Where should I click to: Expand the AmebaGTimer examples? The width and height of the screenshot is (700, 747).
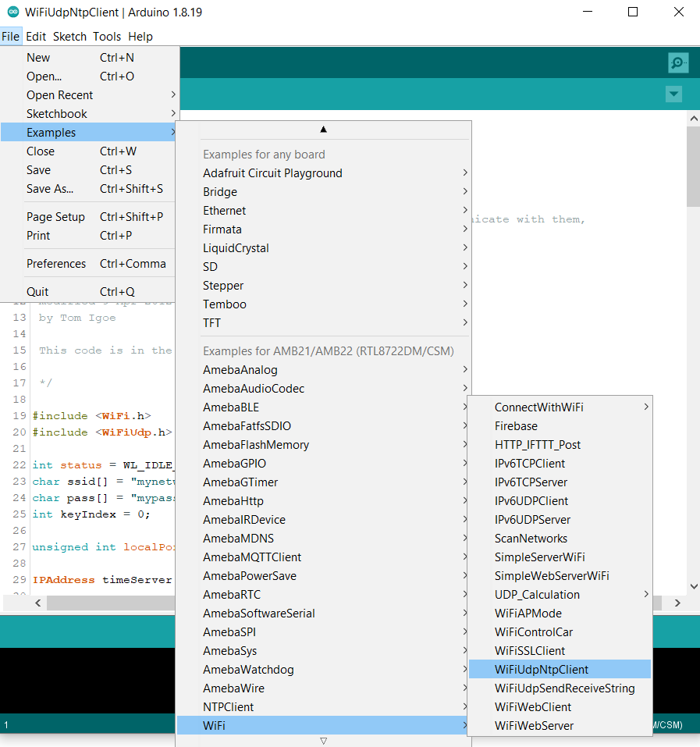323,482
